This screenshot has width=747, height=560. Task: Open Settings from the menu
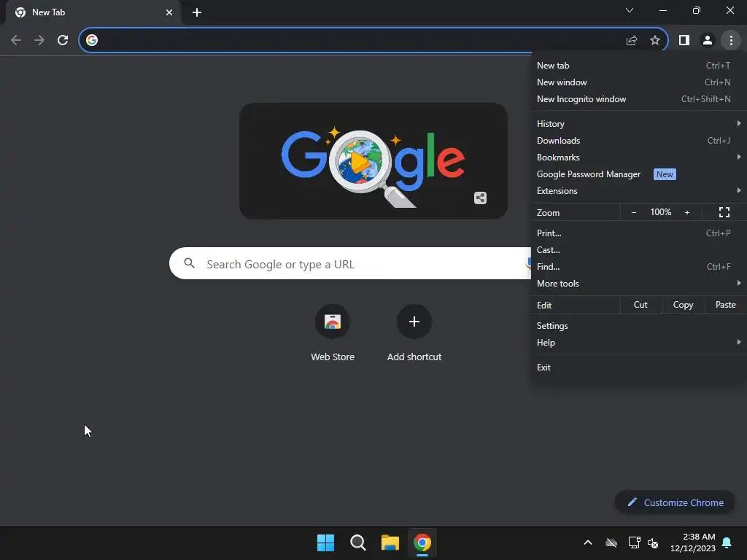click(638, 326)
